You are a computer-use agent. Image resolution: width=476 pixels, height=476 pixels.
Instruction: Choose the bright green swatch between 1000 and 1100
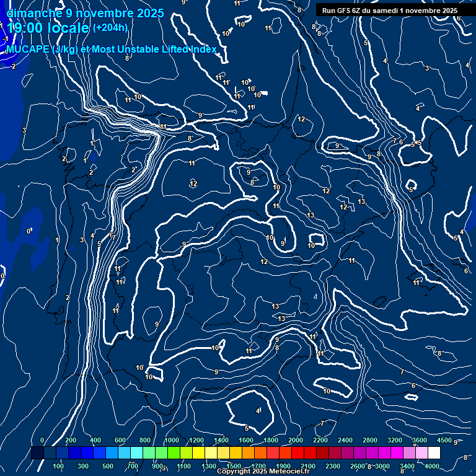[x=174, y=452]
